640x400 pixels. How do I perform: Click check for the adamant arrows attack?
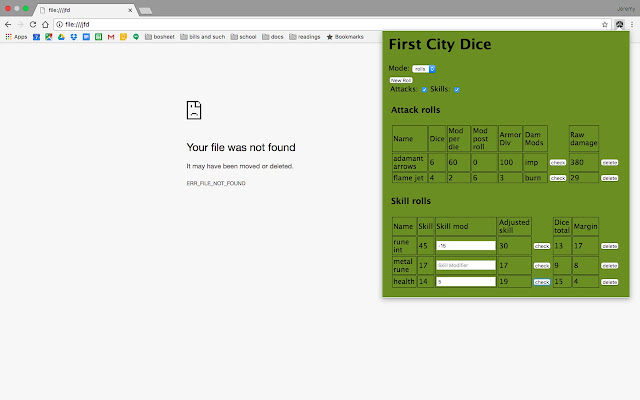[x=558, y=162]
